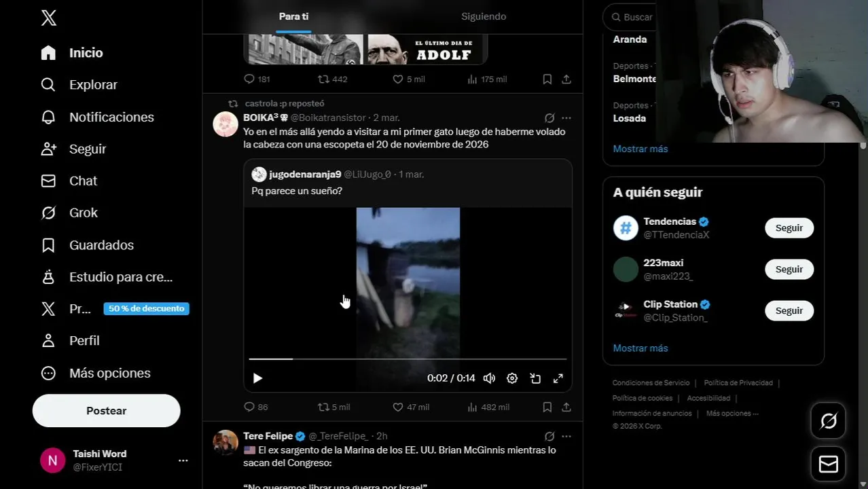Screen dimensions: 868x489
Task: Repost the post with 442 reposts
Action: (333, 79)
